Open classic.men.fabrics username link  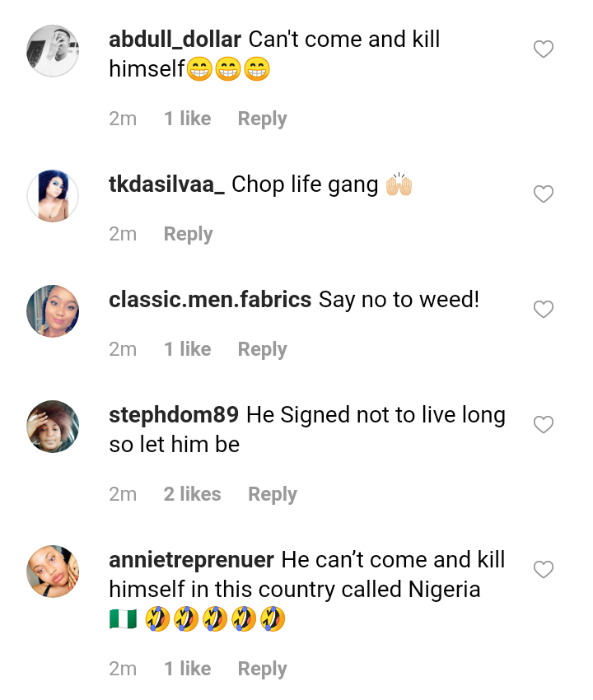[210, 299]
